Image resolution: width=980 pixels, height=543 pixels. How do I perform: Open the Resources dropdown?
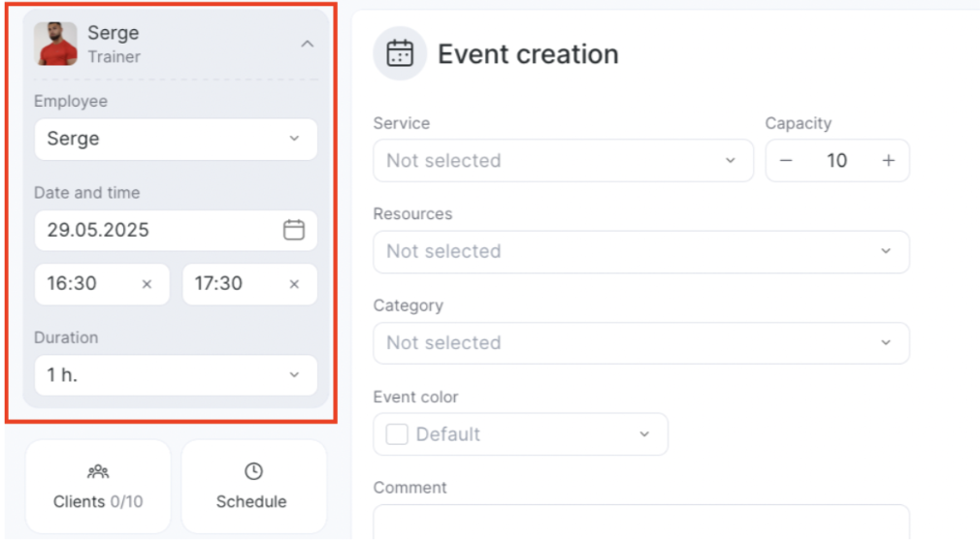641,252
